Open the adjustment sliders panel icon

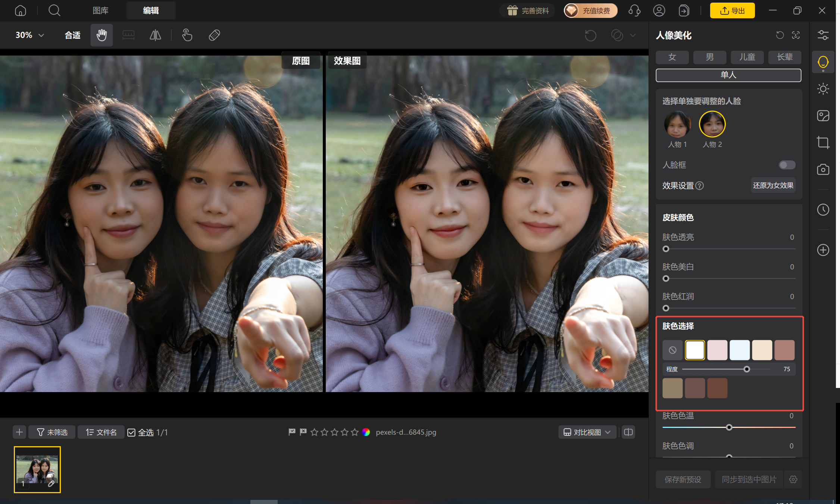pos(823,35)
